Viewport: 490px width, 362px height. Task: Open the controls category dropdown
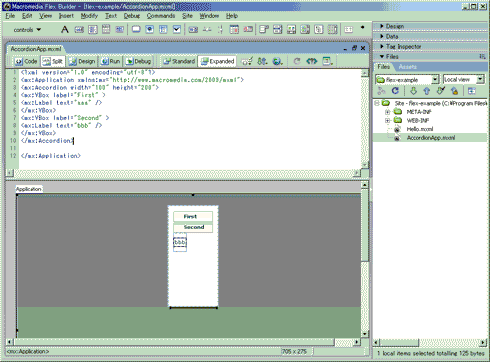pos(27,30)
